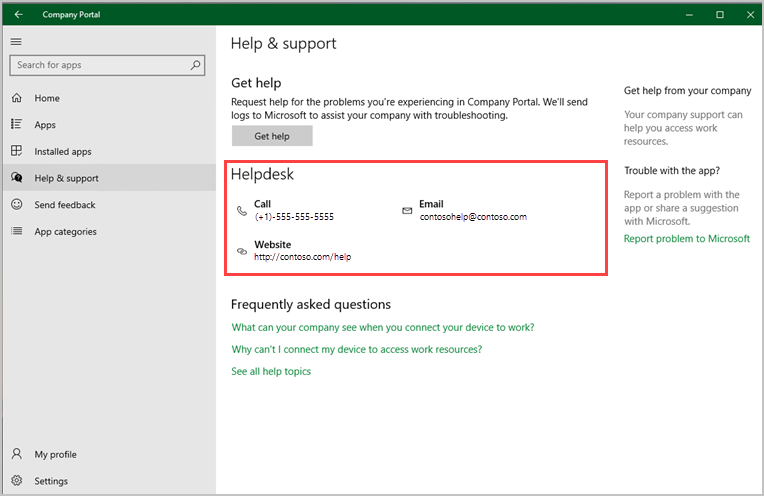Click the Installed apps grid icon
This screenshot has width=764, height=496.
[17, 151]
